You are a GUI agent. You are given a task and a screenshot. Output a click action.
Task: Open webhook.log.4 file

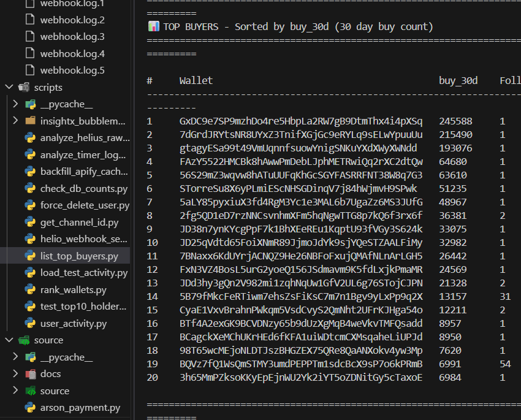[72, 53]
